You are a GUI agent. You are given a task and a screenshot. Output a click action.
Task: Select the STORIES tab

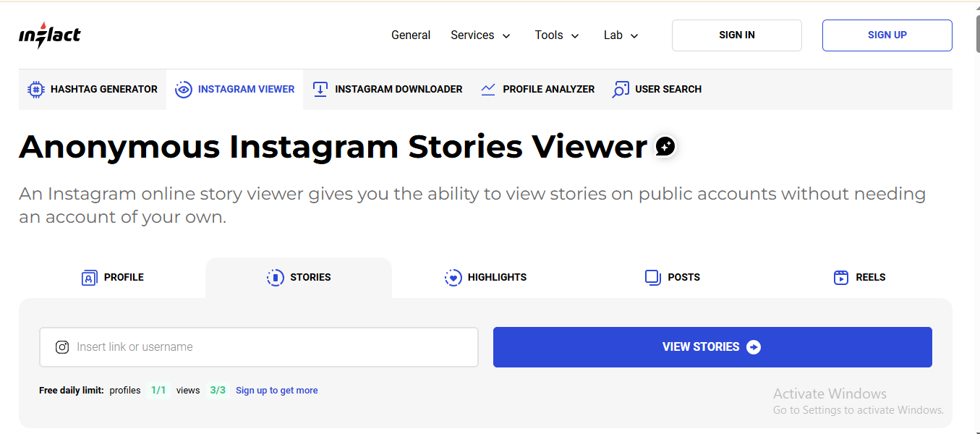tap(299, 278)
